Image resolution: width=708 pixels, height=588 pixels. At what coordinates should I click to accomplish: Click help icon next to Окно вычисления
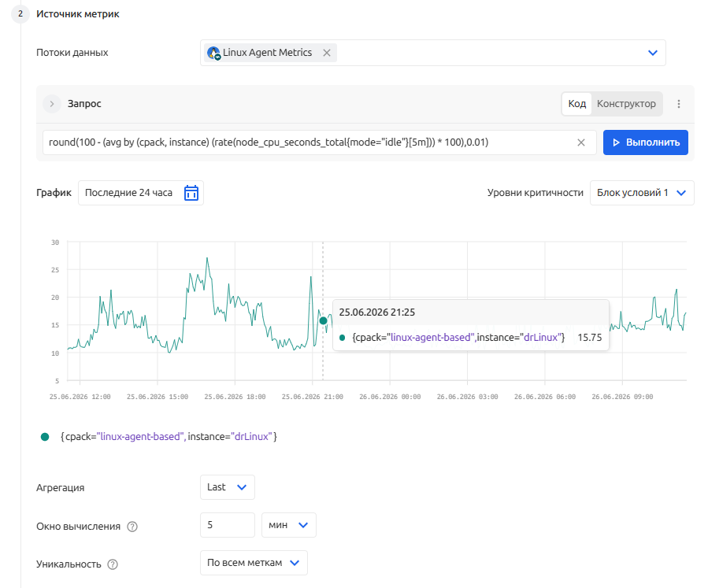click(x=132, y=527)
